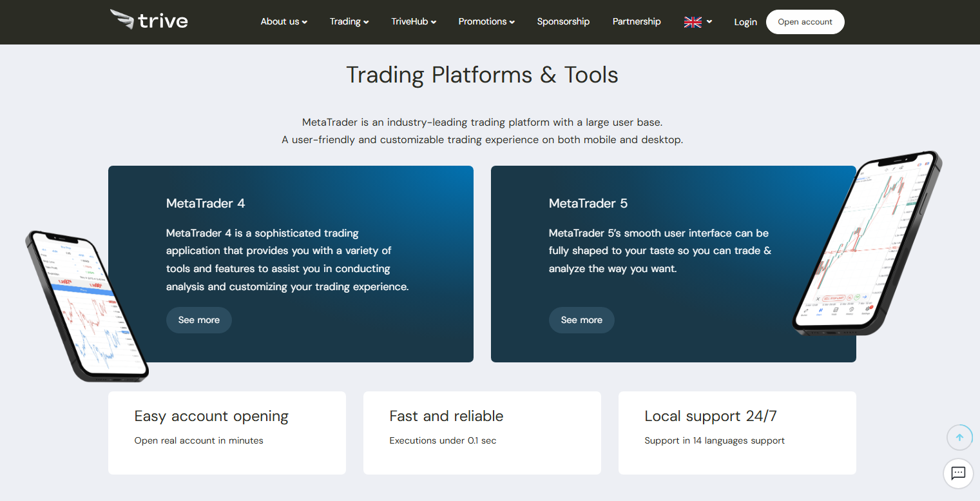Open the Partnership page
The image size is (980, 501).
[x=637, y=21]
